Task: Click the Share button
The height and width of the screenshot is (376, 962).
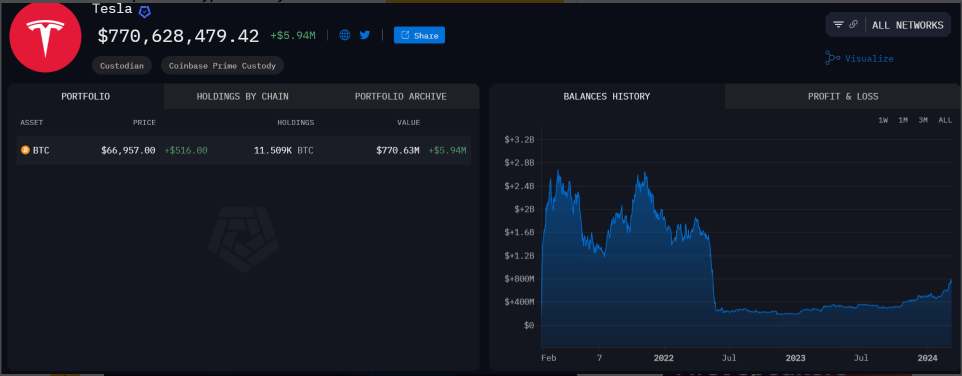Action: point(419,36)
